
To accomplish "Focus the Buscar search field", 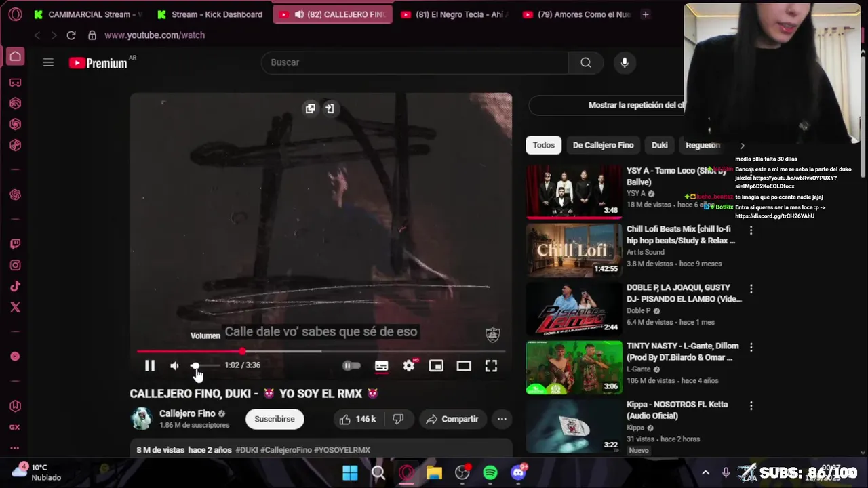I will 414,62.
